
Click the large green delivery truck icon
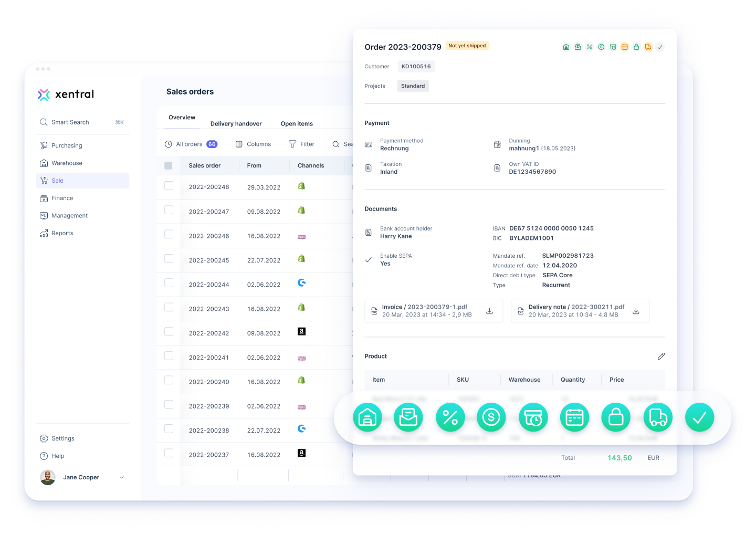click(658, 417)
